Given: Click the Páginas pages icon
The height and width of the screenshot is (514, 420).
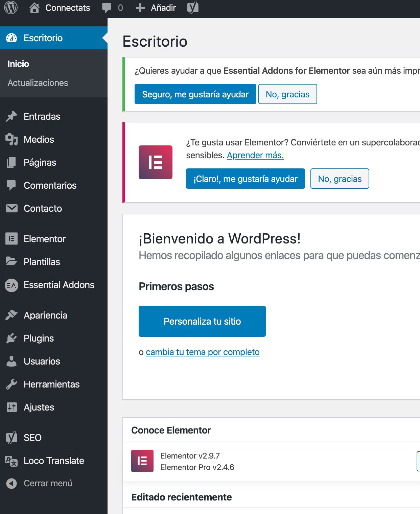Looking at the screenshot, I should click(11, 162).
